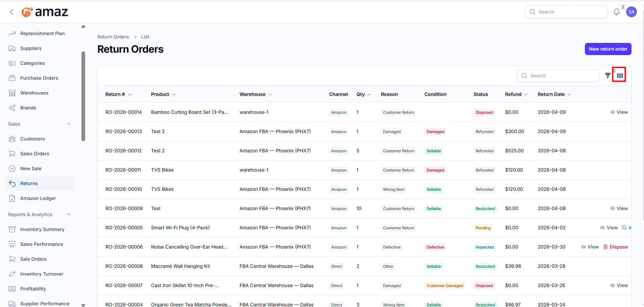View return order RO-2026-00014
Screen dimensions: 644x307
tap(619, 112)
